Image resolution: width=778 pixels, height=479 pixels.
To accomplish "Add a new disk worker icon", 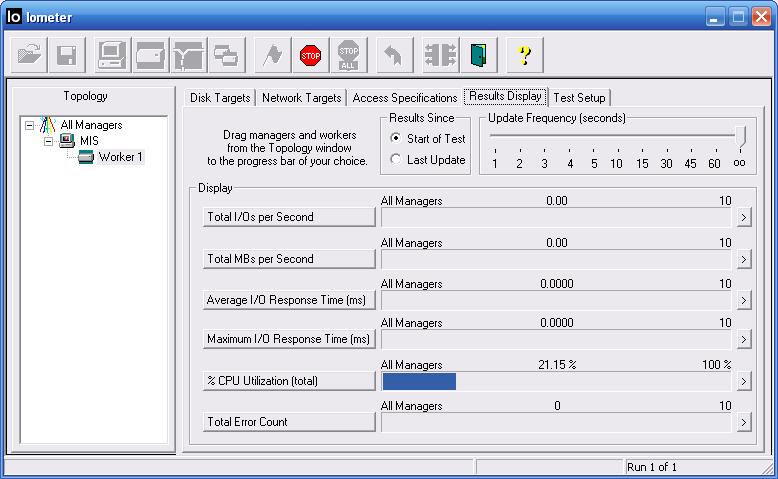I will 150,55.
